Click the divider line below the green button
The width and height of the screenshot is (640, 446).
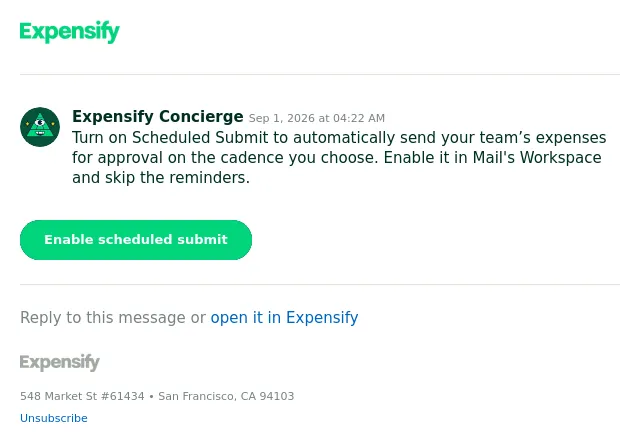(x=320, y=284)
